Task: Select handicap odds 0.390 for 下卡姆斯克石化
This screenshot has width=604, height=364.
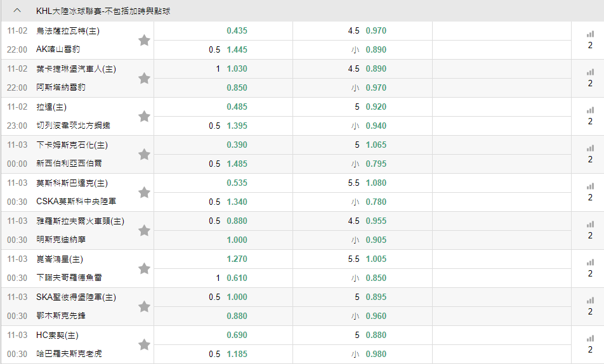Action: pos(237,145)
